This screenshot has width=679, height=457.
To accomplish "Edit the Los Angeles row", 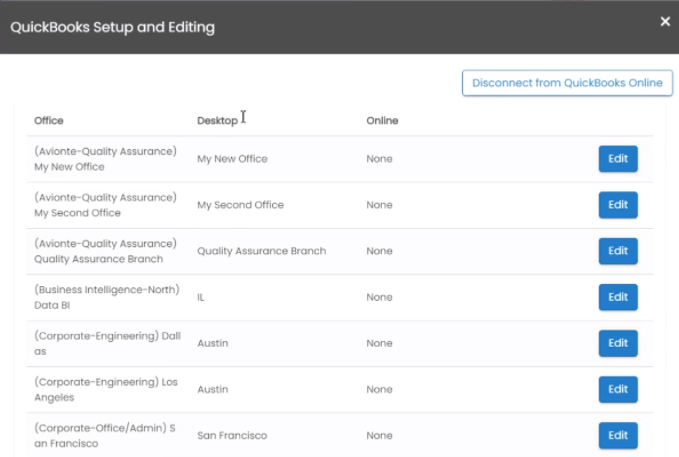I will [618, 389].
